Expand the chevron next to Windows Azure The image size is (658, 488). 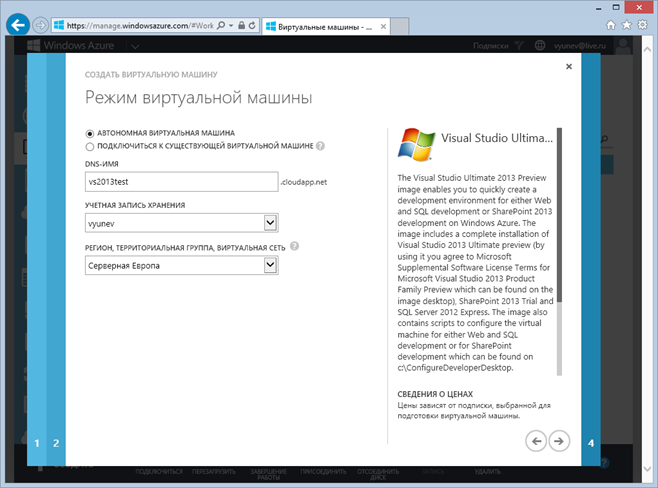click(x=135, y=46)
